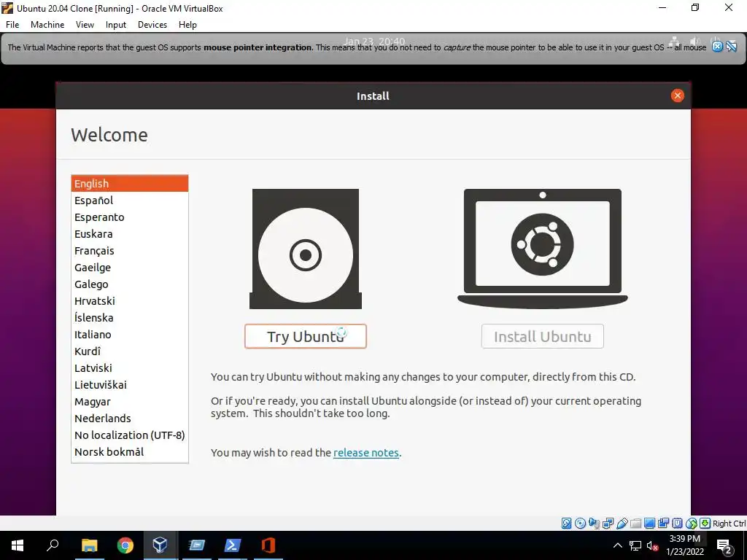Click the CPU chip icon in VirtualBox status bar
This screenshot has width=747, height=560.
pos(678,524)
